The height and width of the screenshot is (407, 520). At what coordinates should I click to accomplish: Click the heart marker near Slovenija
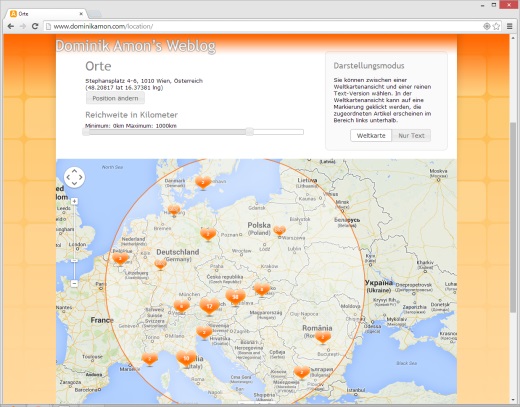pyautogui.click(x=204, y=332)
